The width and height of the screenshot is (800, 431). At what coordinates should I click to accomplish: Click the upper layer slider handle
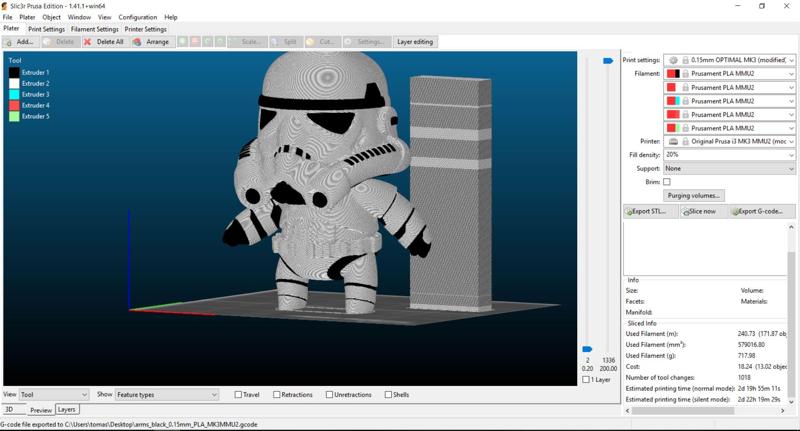click(607, 61)
